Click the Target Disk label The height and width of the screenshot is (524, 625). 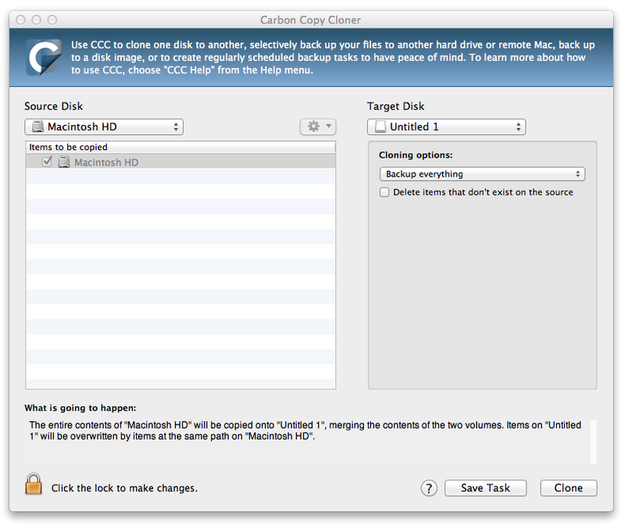[395, 106]
